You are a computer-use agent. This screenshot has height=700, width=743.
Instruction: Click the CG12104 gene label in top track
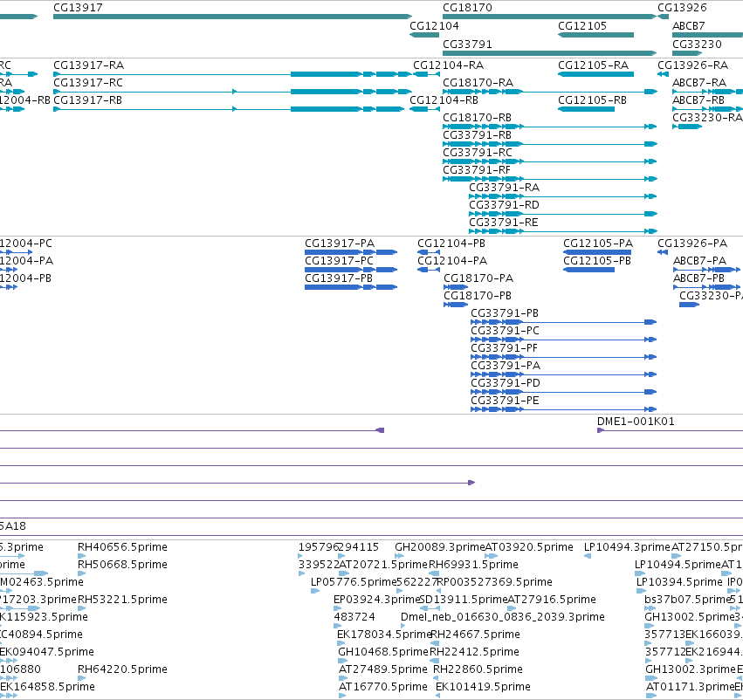pos(434,26)
